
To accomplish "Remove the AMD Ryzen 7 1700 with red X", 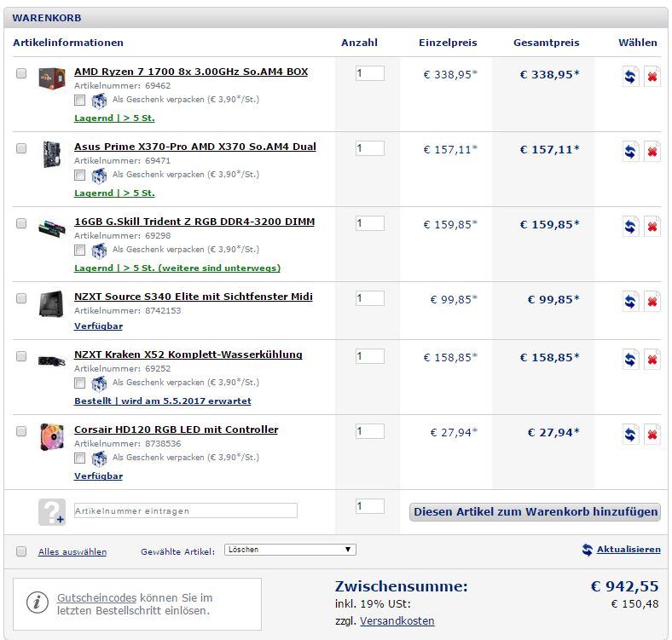I will [x=652, y=77].
